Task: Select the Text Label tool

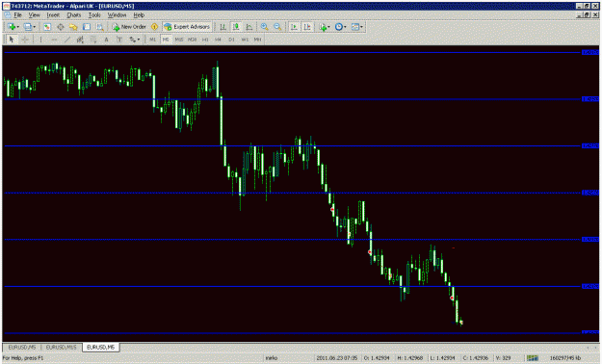Action: 119,39
